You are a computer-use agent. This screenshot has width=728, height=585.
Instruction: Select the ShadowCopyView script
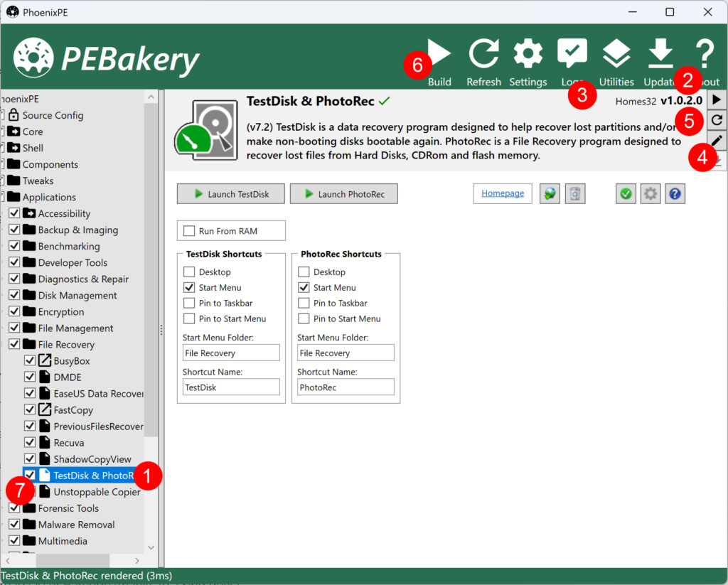click(92, 459)
